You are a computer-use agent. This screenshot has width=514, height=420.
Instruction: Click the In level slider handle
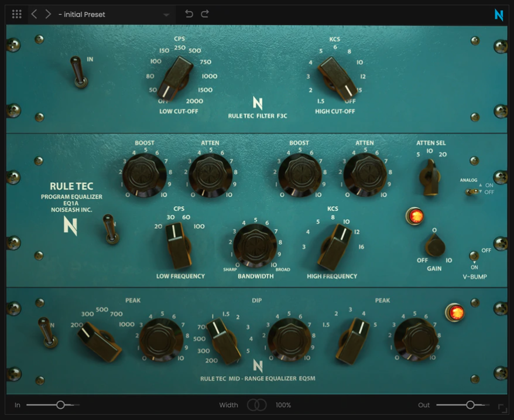pyautogui.click(x=60, y=405)
